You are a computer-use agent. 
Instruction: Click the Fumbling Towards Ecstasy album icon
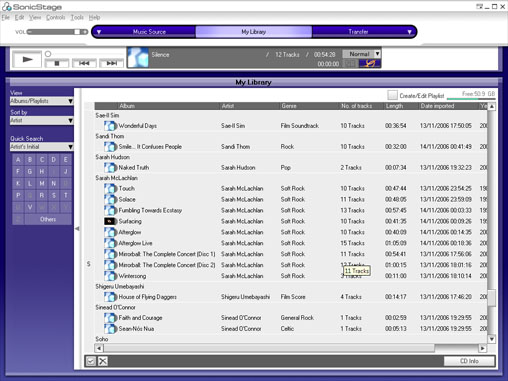(x=110, y=210)
